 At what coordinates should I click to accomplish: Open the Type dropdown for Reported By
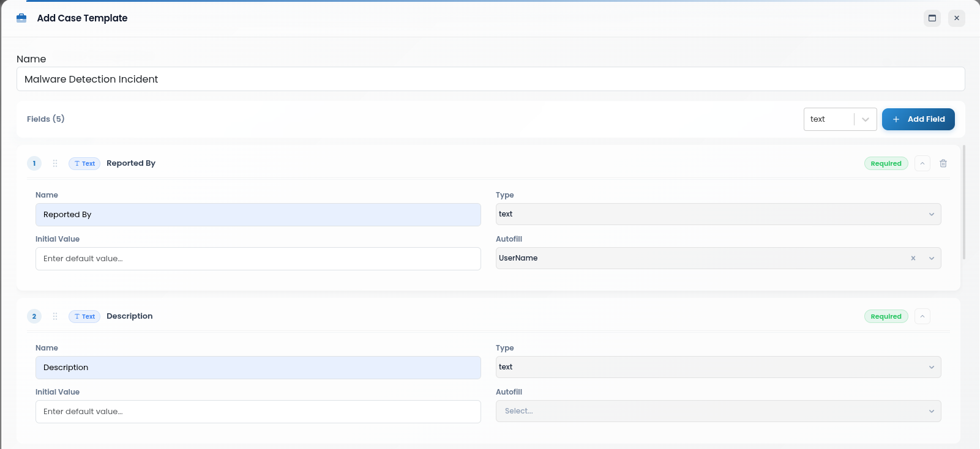(719, 214)
